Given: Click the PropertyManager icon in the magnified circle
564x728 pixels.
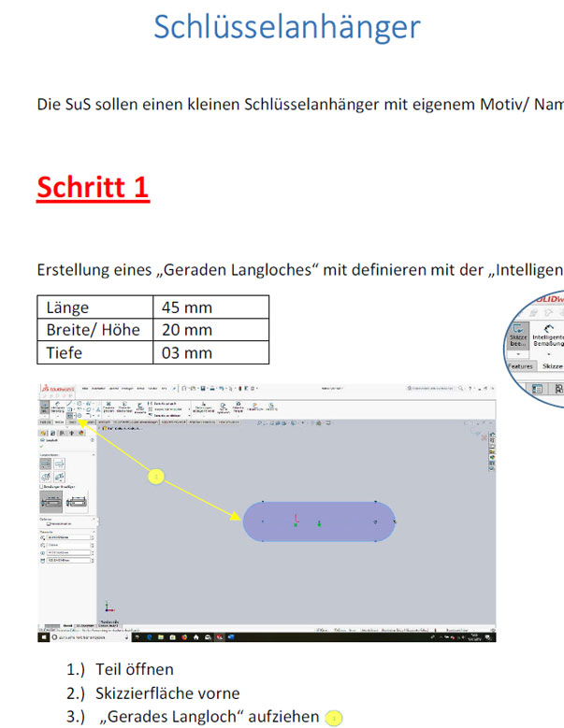Looking at the screenshot, I should pos(537,389).
